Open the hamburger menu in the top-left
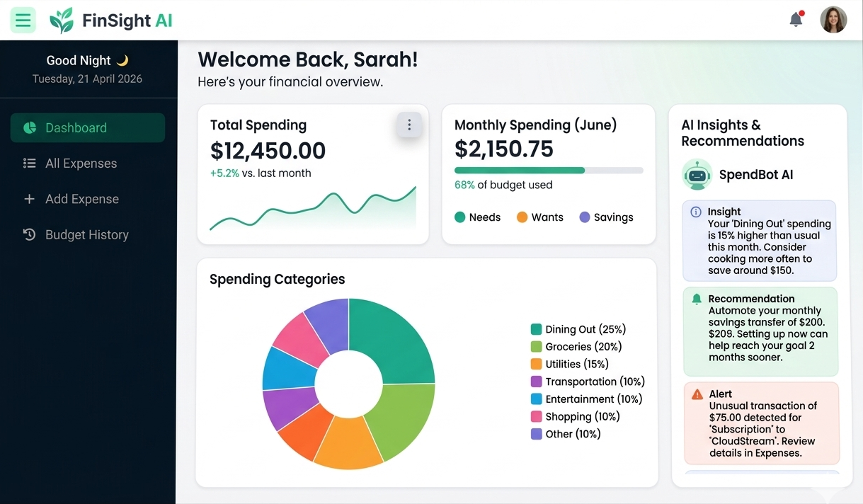 [x=23, y=19]
